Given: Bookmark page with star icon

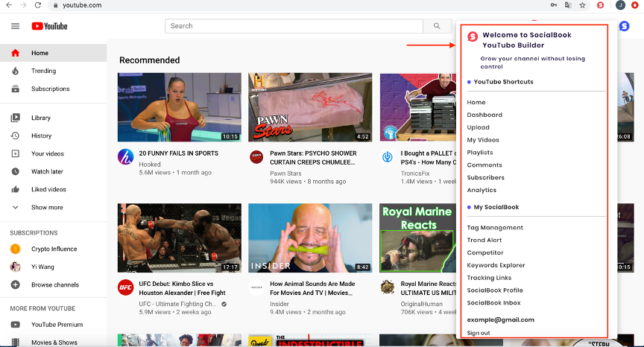Looking at the screenshot, I should point(582,5).
